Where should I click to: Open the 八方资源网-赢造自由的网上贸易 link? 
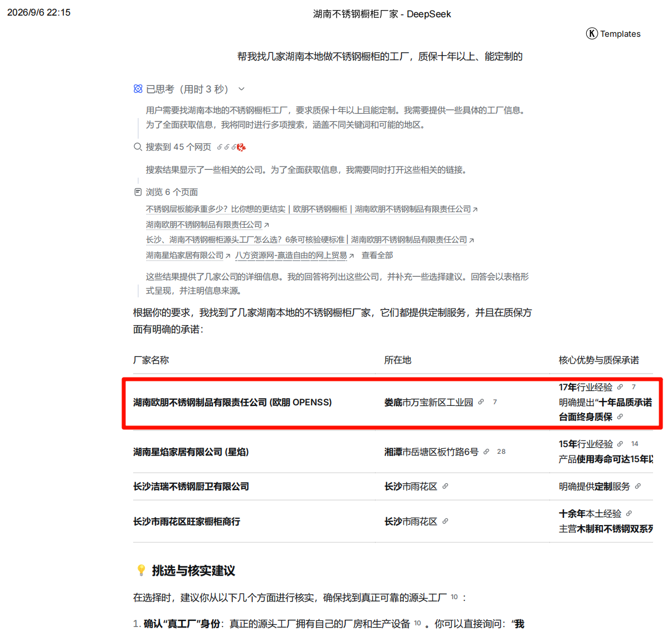pyautogui.click(x=291, y=255)
